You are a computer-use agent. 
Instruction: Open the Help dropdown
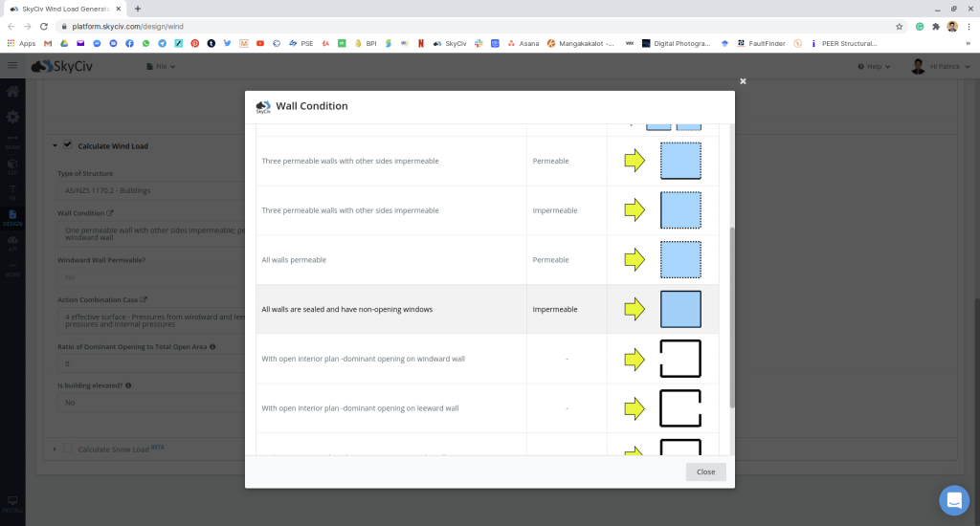point(875,67)
